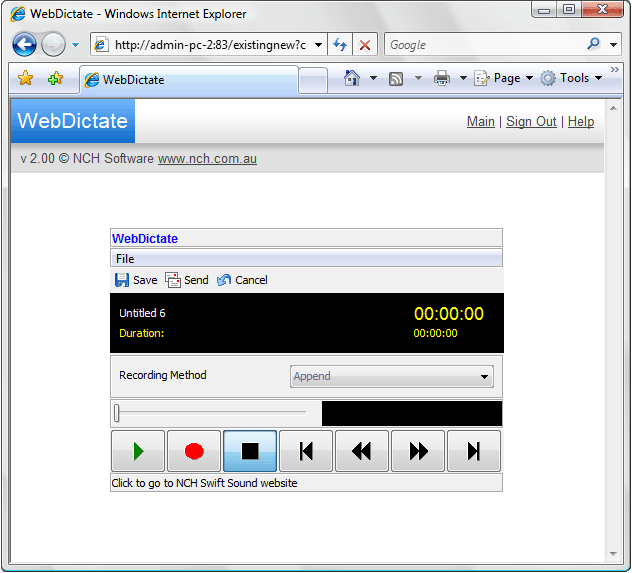Open the Page menu

504,78
